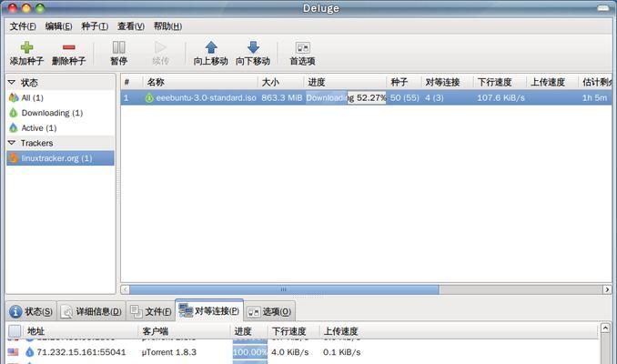Screen dimensions: 617x364
Task: Click the 100.00% progress bar for μTorrent 1.8.3 peer
Action: [250, 352]
